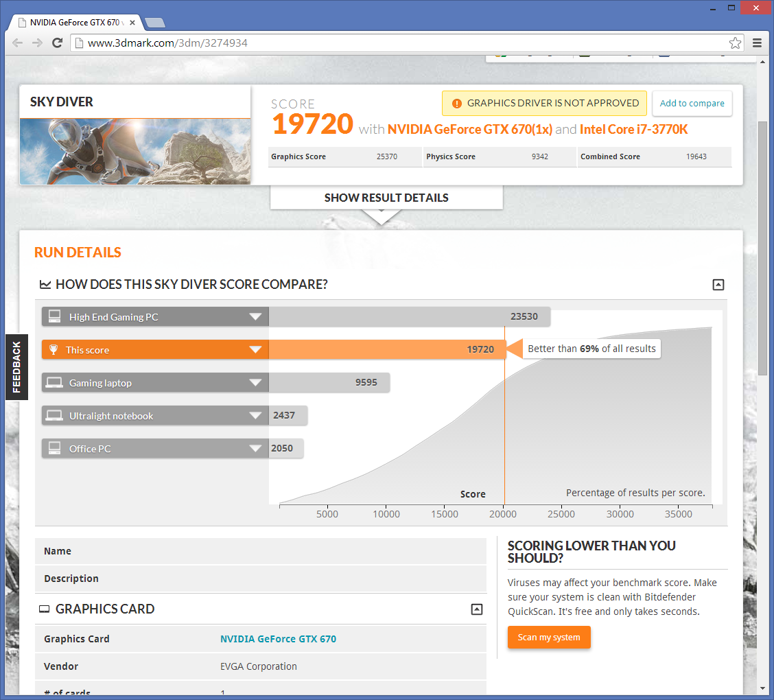Viewport: 774px width, 700px height.
Task: Select the Graphics Score value 25370
Action: click(387, 157)
